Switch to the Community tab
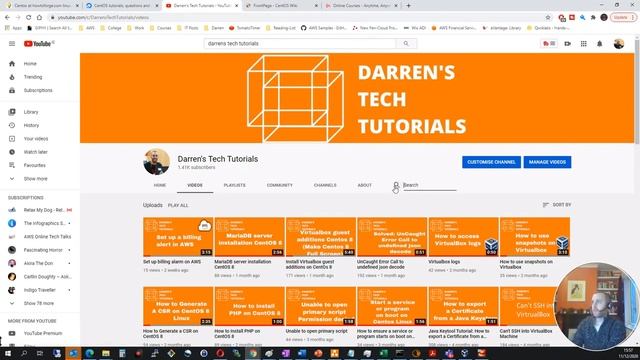The height and width of the screenshot is (360, 640). pos(280,185)
